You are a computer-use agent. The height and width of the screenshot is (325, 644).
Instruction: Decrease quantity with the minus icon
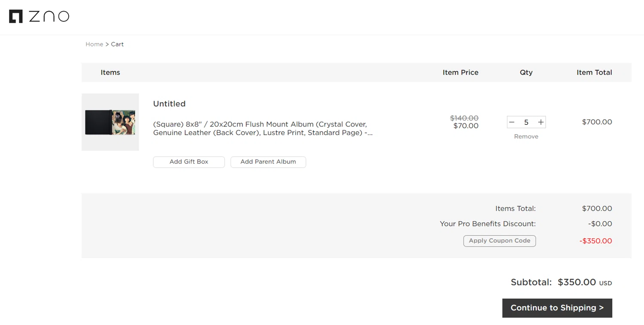point(511,122)
